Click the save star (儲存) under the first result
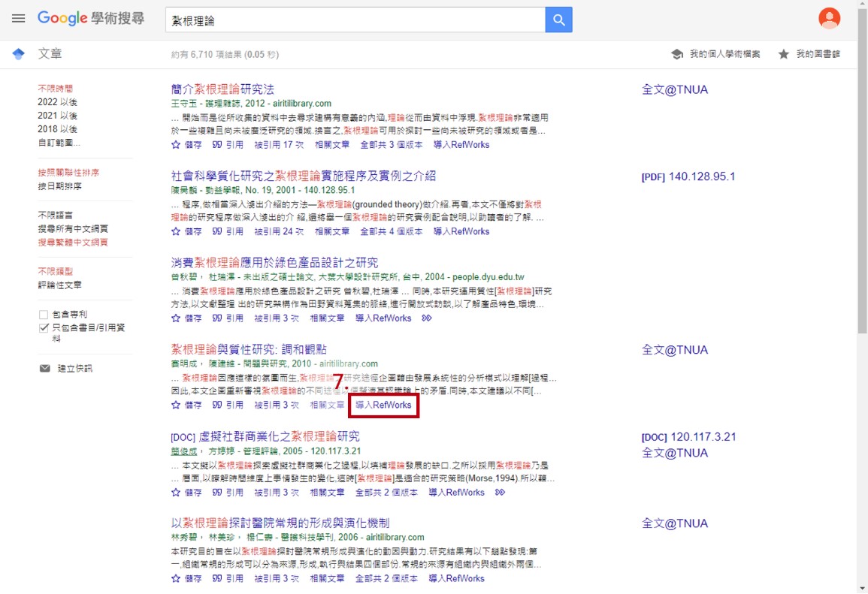The width and height of the screenshot is (868, 594). tap(176, 144)
